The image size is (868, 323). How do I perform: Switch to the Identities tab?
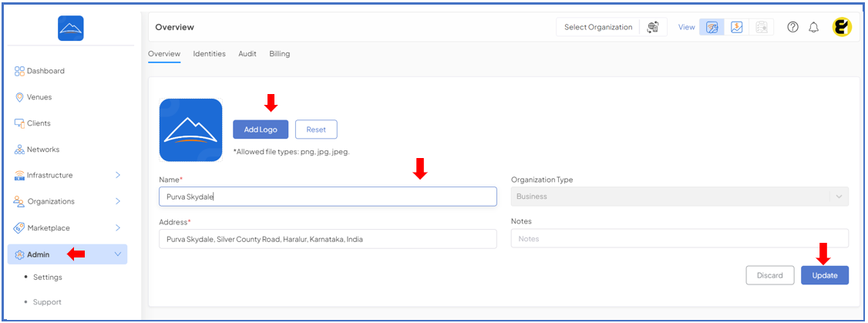point(209,54)
